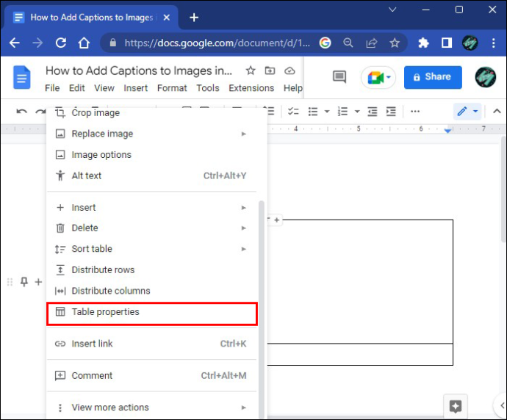The height and width of the screenshot is (420, 507).
Task: Click the Redo arrow
Action: [x=40, y=112]
